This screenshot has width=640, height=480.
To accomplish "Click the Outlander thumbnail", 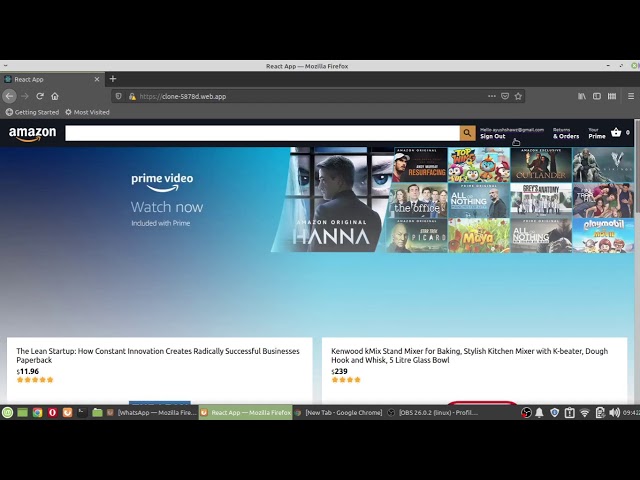I will [x=541, y=165].
